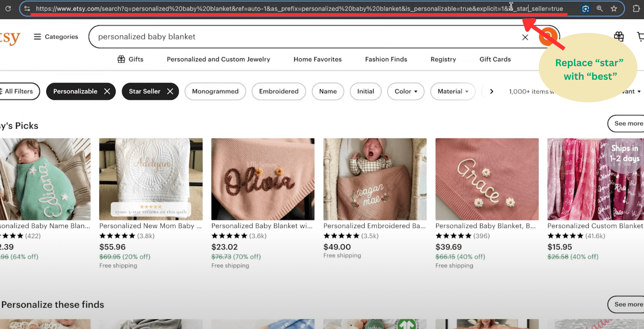Bookmark this page with the star icon
This screenshot has height=329, width=644.
point(614,8)
